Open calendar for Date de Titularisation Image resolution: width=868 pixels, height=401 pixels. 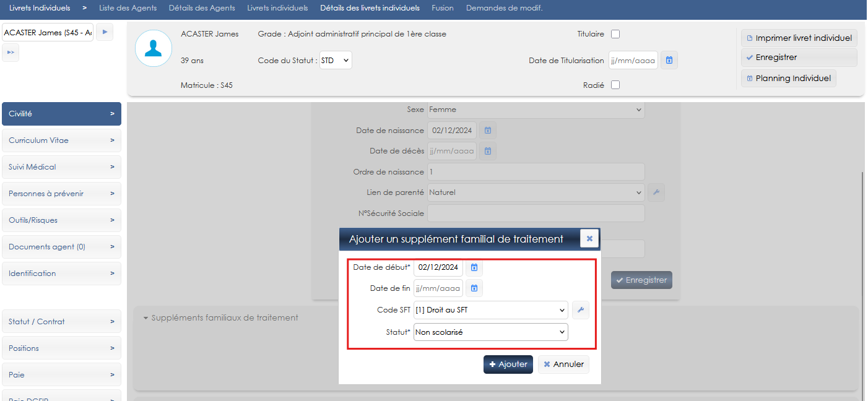pyautogui.click(x=669, y=61)
